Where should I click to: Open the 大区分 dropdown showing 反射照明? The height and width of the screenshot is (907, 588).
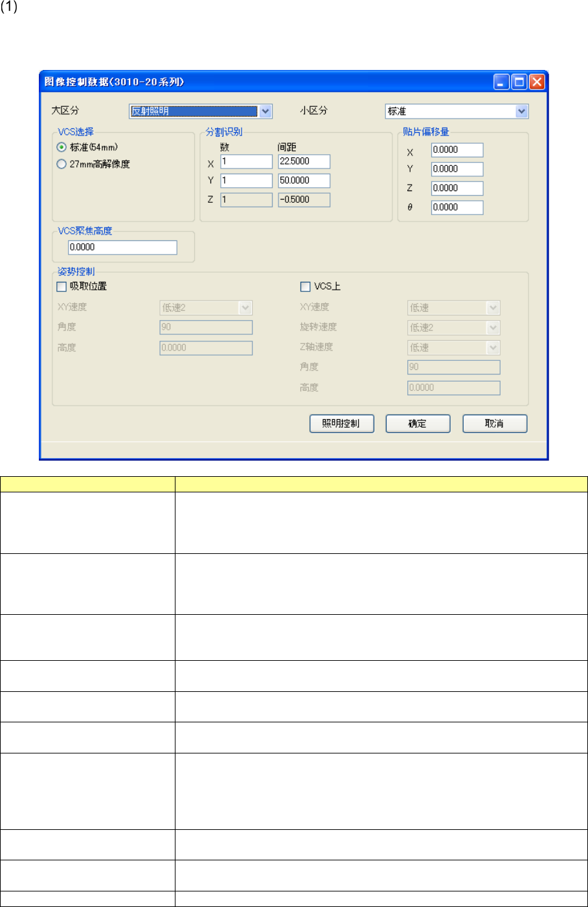pyautogui.click(x=201, y=111)
